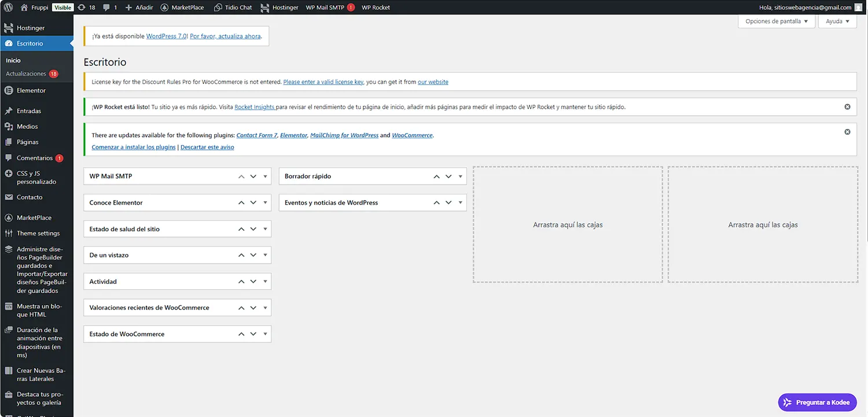
Task: Move WP Mail SMTP box down
Action: [x=253, y=176]
